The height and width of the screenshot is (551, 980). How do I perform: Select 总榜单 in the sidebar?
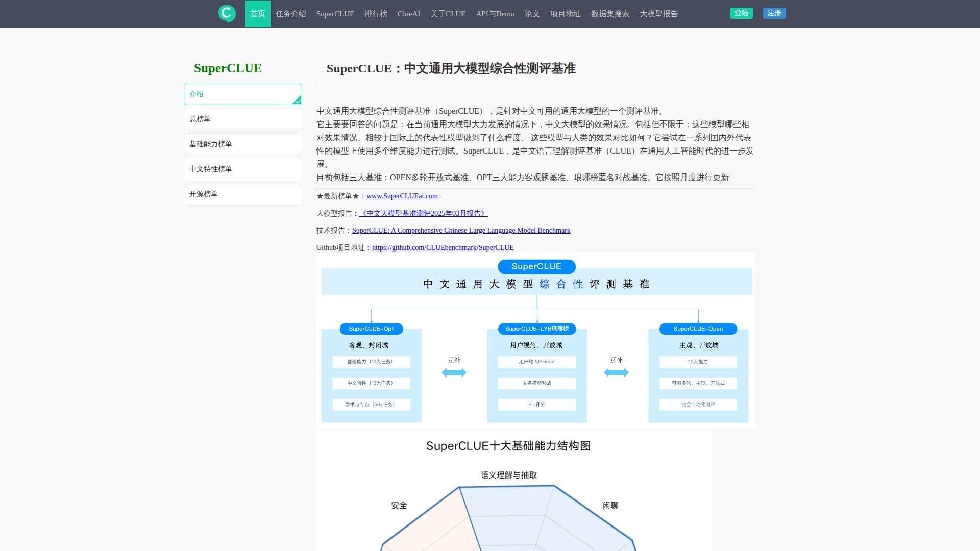coord(243,119)
